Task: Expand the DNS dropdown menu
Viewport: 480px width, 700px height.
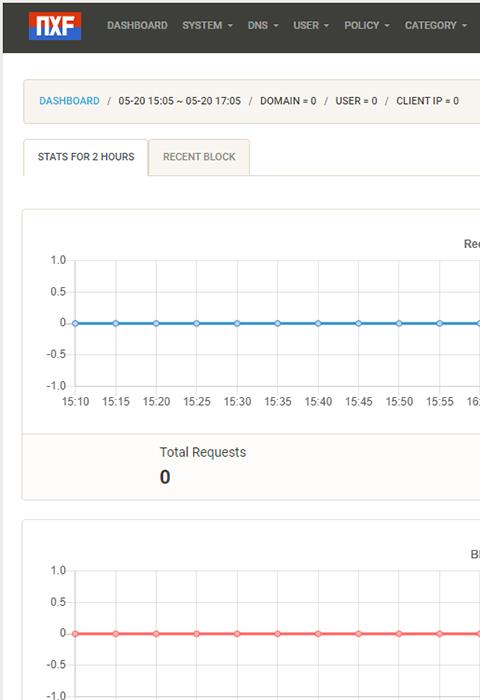Action: pyautogui.click(x=263, y=25)
